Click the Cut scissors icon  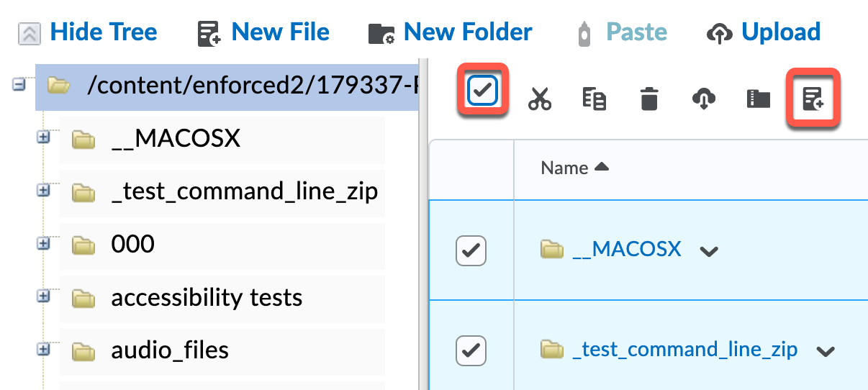539,99
